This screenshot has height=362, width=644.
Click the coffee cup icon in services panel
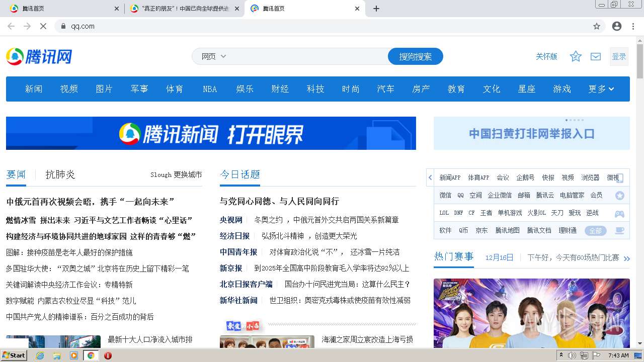click(620, 231)
